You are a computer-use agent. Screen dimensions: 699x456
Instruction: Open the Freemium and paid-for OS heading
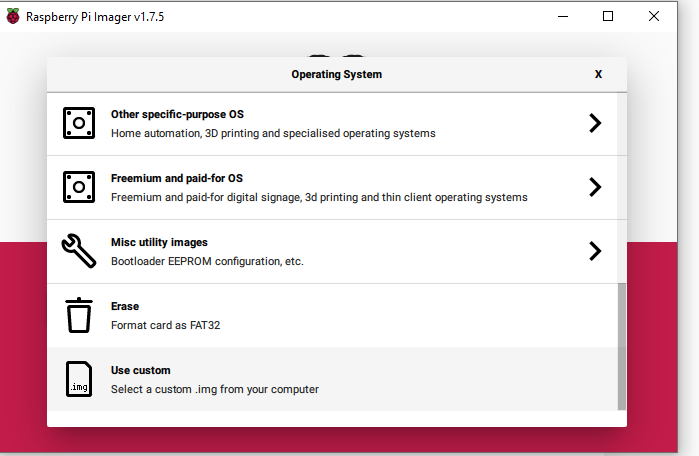click(177, 178)
